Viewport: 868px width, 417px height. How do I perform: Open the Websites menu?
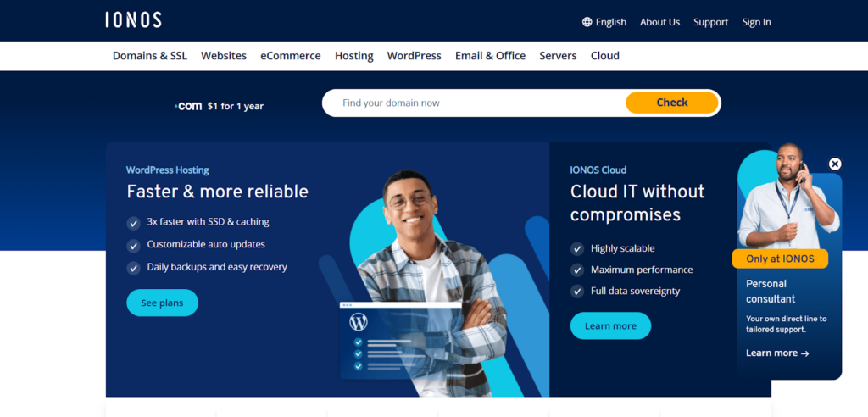tap(224, 56)
